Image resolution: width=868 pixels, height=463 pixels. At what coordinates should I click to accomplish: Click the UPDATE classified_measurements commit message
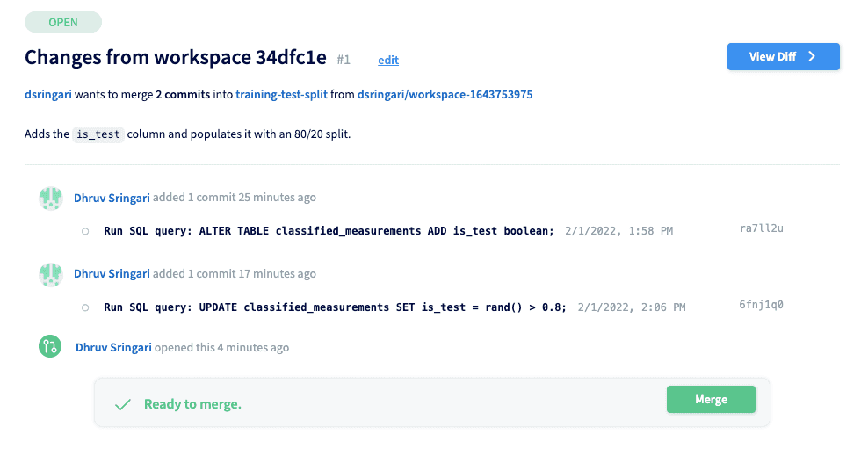coord(335,307)
